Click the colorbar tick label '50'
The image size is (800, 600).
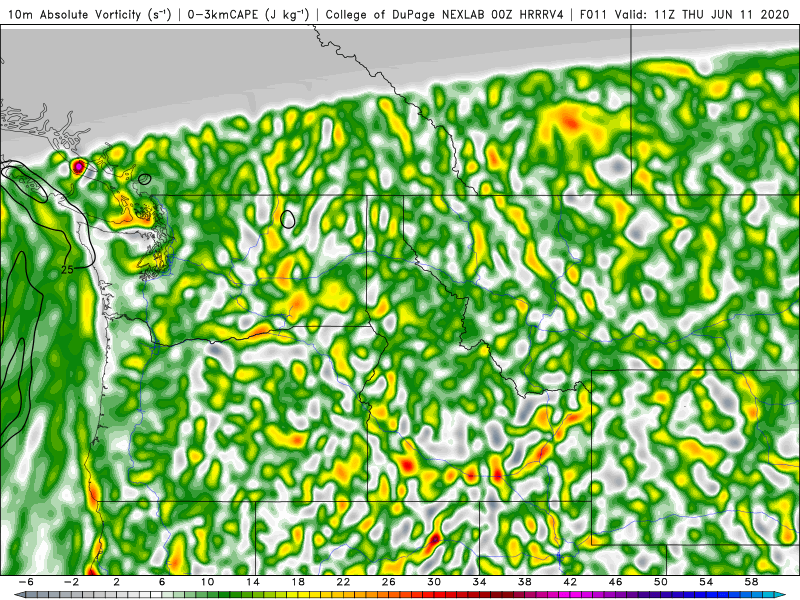pyautogui.click(x=661, y=582)
